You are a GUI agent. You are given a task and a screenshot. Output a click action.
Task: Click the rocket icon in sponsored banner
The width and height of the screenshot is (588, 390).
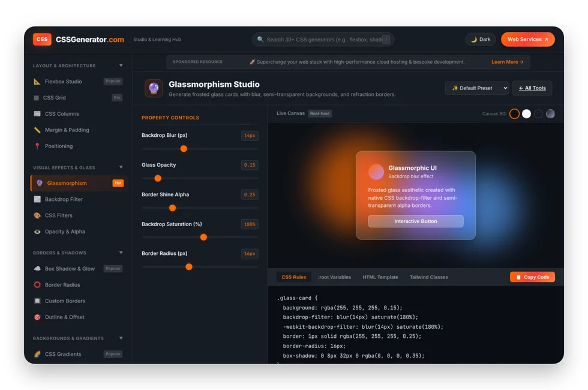[x=253, y=62]
